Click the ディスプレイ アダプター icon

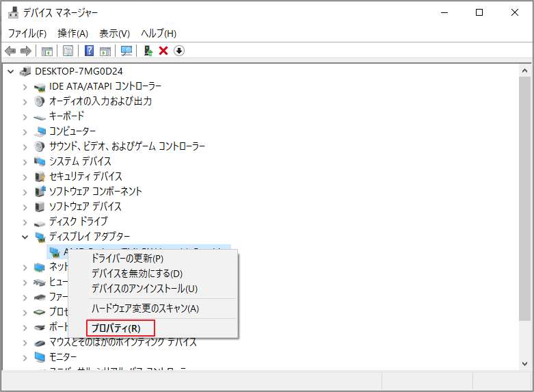point(40,237)
